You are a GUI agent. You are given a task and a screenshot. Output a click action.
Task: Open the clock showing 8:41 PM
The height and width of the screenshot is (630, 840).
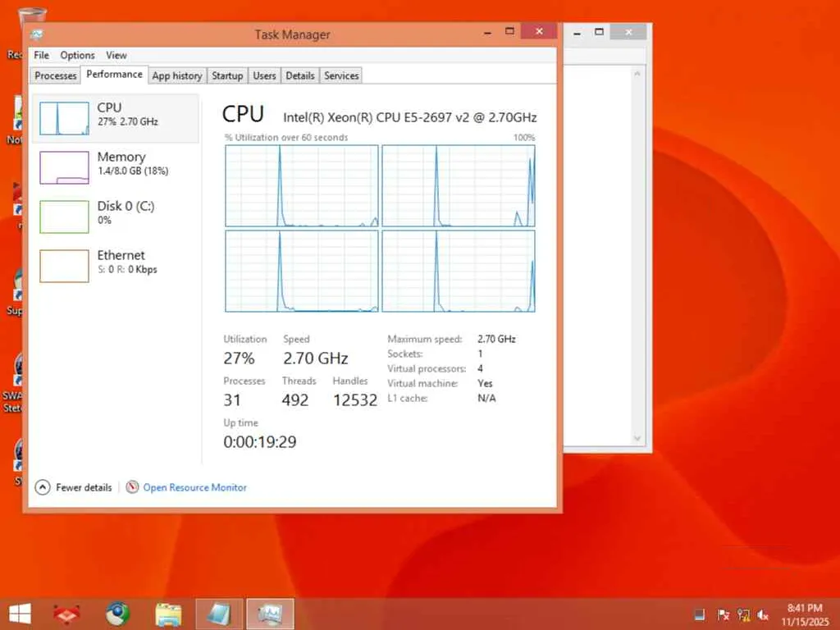(x=805, y=608)
